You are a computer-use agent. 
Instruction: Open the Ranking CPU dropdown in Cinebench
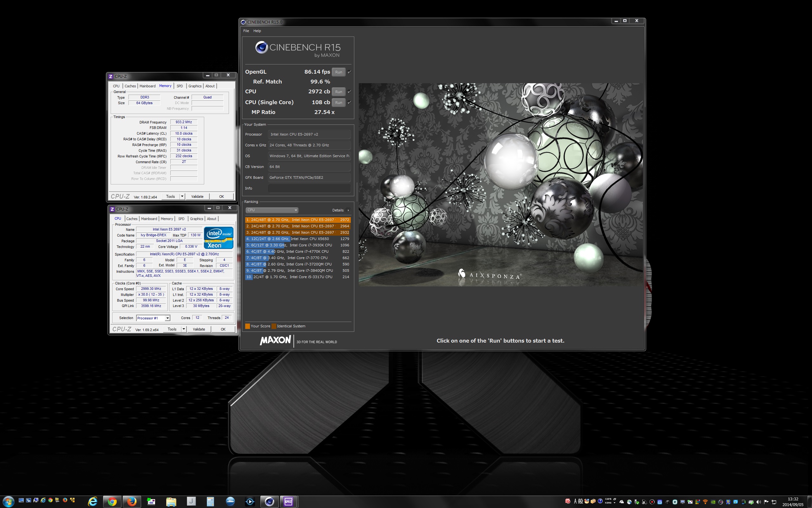272,210
